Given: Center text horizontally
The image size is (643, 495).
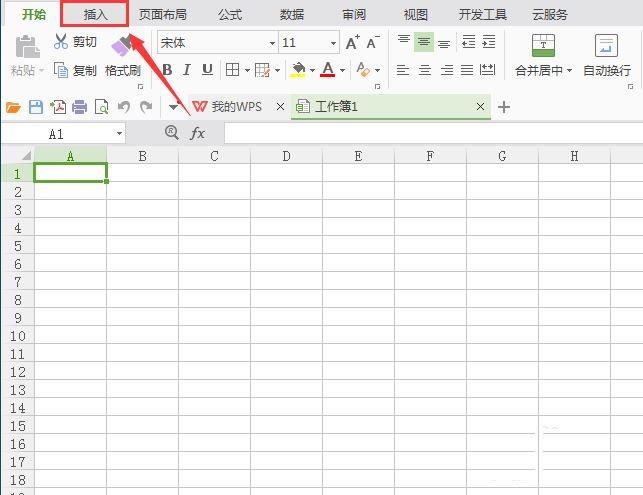Looking at the screenshot, I should 425,70.
